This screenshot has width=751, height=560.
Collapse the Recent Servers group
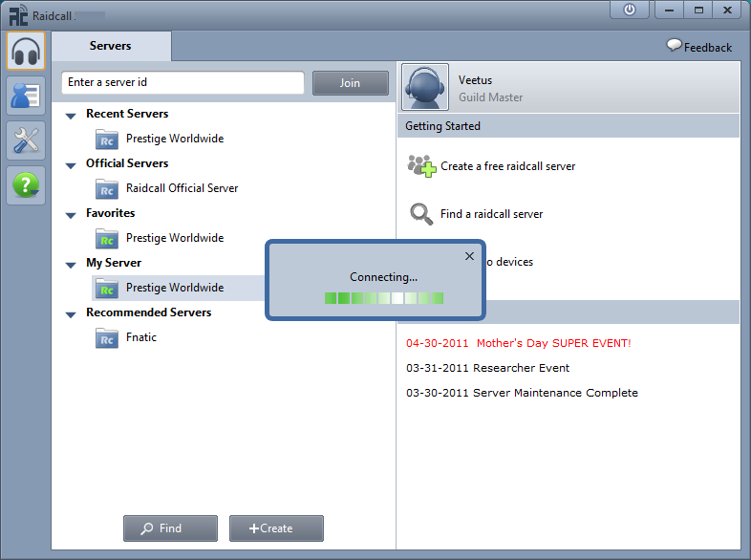(71, 116)
